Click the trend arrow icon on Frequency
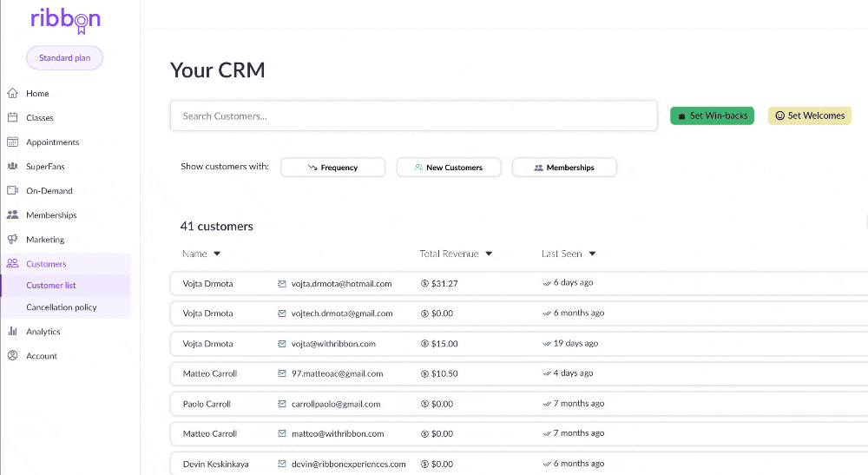The height and width of the screenshot is (475, 868). tap(312, 168)
